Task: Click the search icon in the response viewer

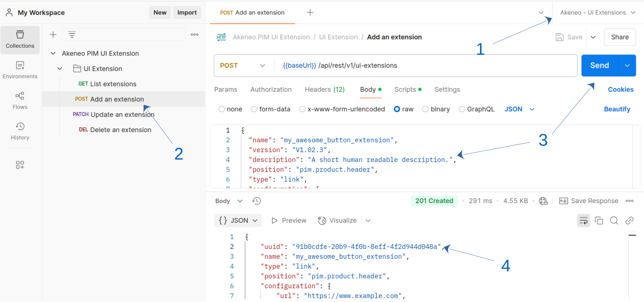Action: coord(614,220)
